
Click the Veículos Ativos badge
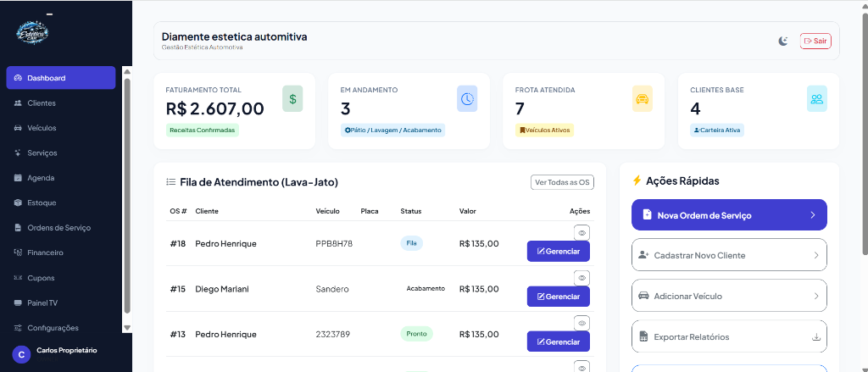tap(545, 130)
